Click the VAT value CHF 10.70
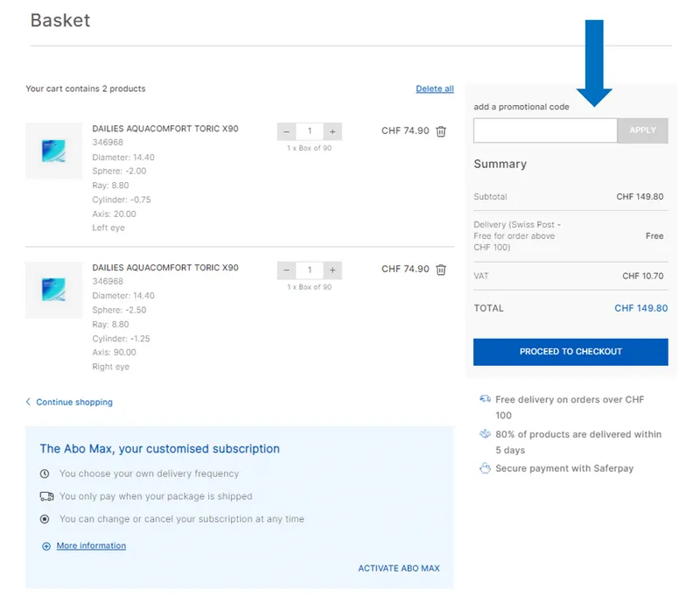700x597 pixels. pyautogui.click(x=643, y=276)
